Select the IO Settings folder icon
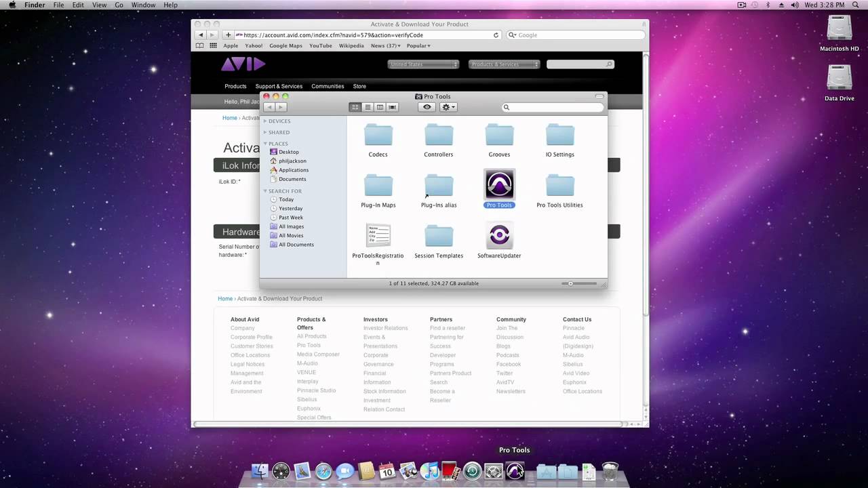Viewport: 868px width, 488px height. pos(559,135)
